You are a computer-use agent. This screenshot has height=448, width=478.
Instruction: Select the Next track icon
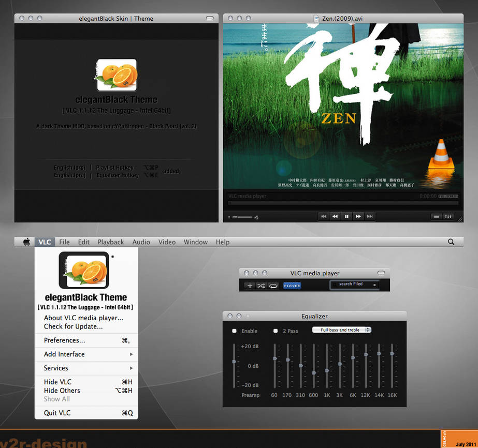point(371,216)
